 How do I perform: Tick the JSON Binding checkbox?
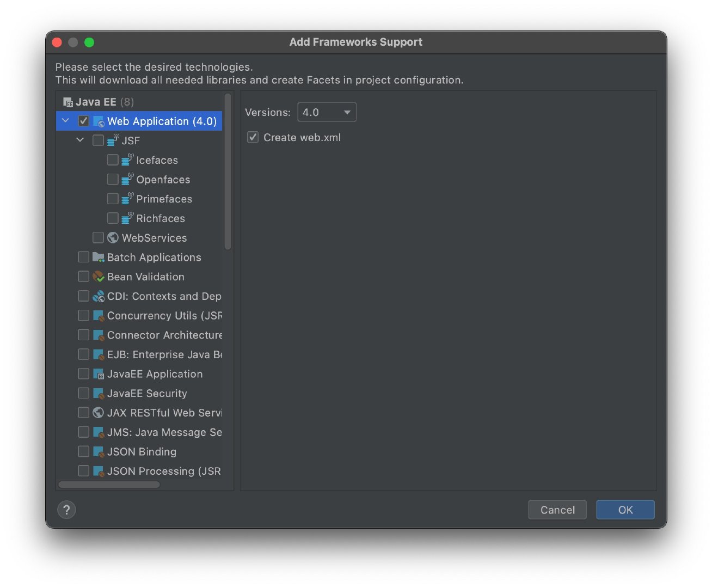point(83,452)
